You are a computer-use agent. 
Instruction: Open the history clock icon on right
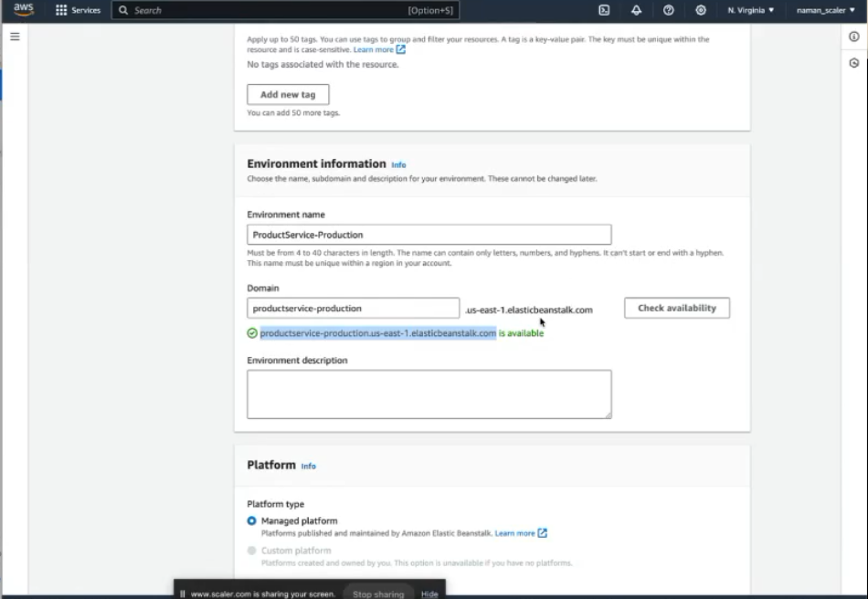[x=854, y=63]
